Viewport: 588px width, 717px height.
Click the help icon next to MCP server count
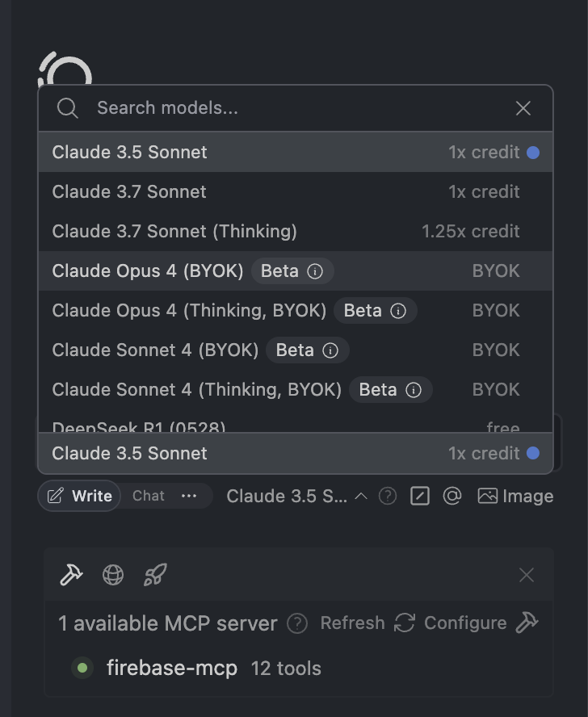(x=297, y=623)
